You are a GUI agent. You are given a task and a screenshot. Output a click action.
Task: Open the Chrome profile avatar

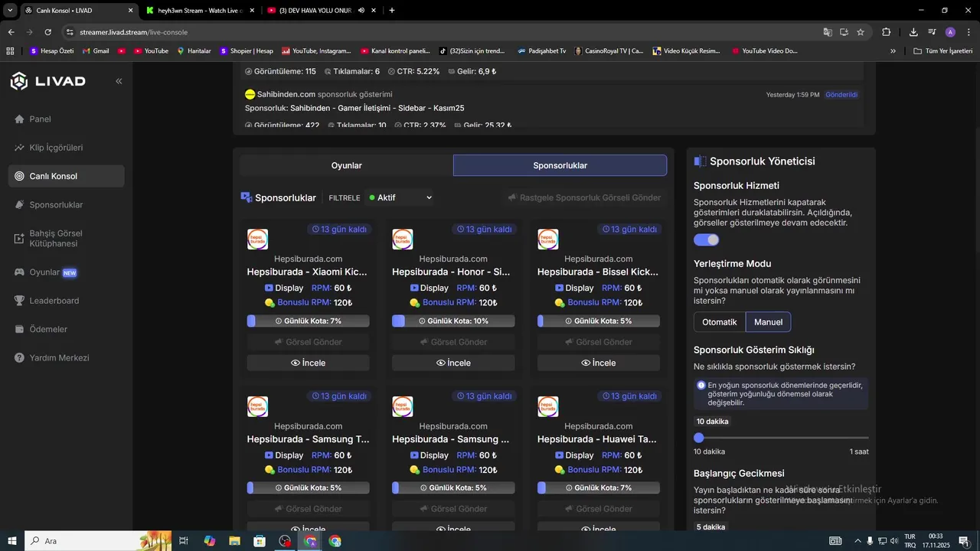[950, 32]
